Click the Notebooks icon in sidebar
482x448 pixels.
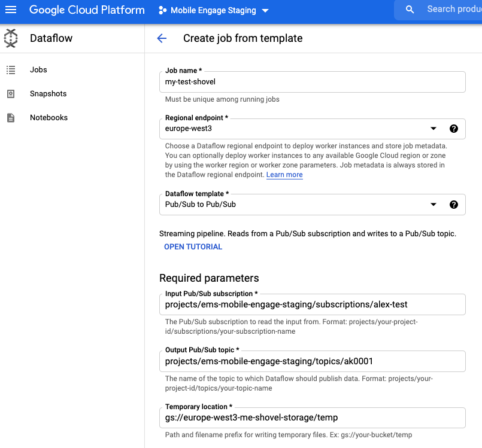pos(11,118)
